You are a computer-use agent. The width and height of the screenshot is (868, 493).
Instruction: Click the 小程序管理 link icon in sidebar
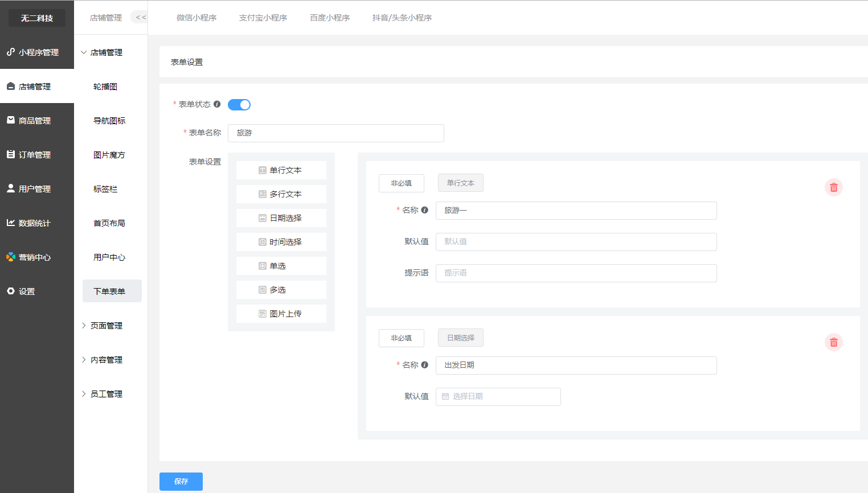[x=11, y=52]
